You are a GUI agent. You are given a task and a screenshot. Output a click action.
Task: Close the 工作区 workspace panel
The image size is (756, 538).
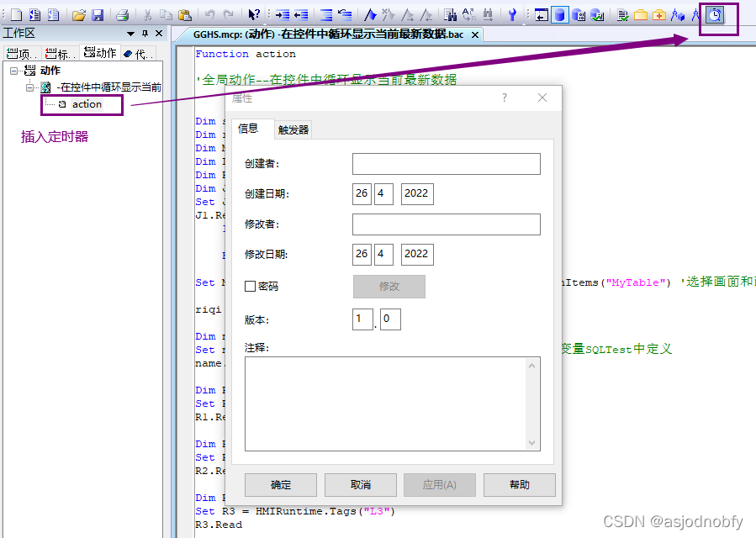pyautogui.click(x=159, y=34)
